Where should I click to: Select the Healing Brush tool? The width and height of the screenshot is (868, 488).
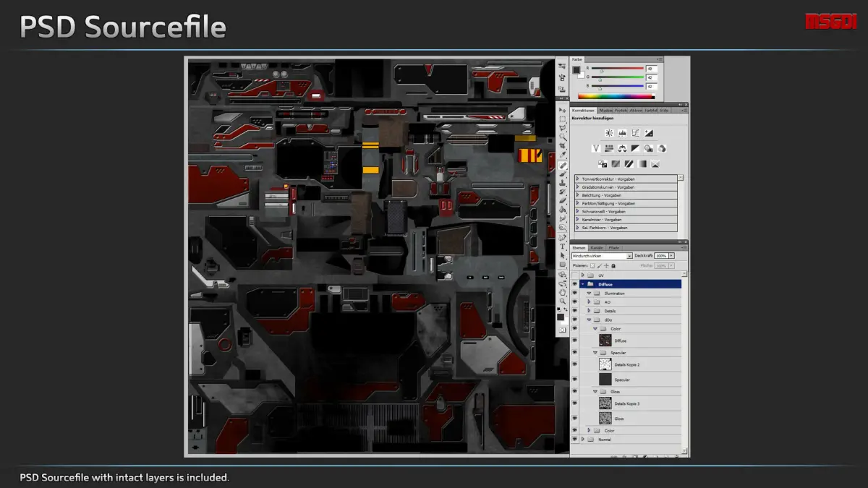pyautogui.click(x=562, y=166)
